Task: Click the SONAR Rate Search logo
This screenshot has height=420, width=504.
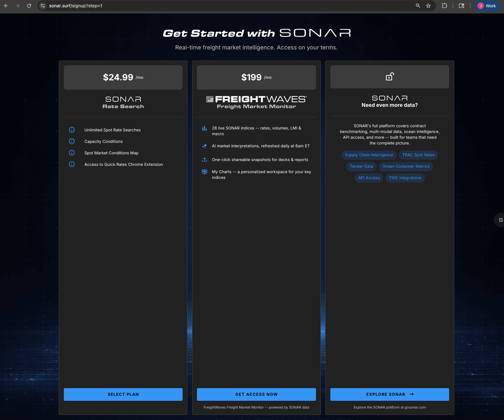Action: (123, 102)
